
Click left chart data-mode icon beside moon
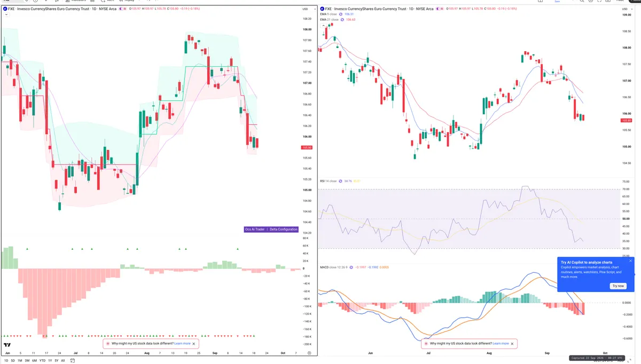[x=125, y=9]
